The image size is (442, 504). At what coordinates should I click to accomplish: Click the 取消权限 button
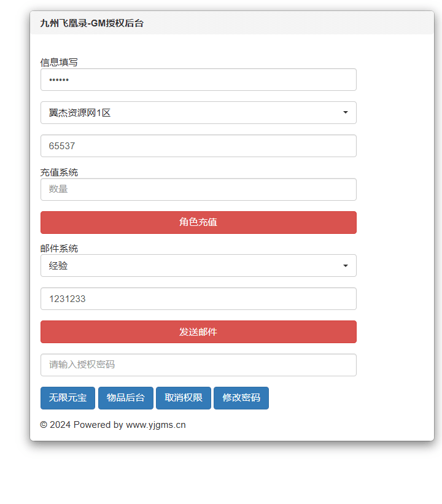click(x=183, y=398)
